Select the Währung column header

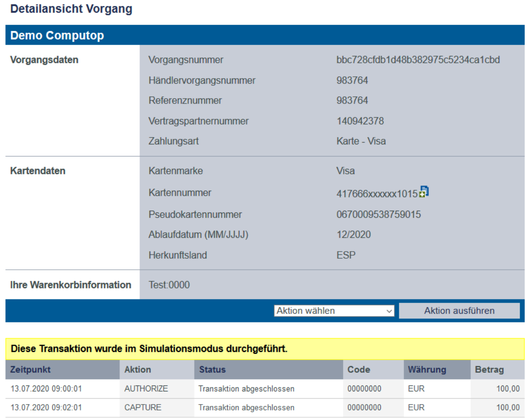437,370
